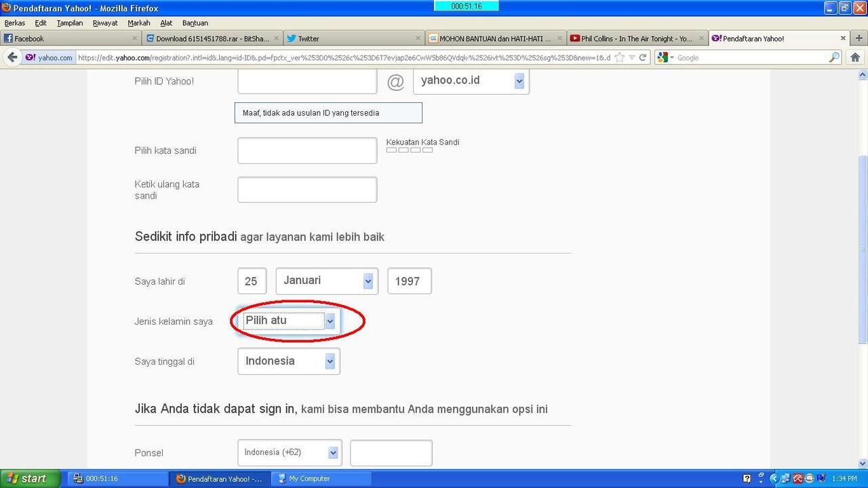Open the Edit menu
This screenshot has height=488, width=868.
point(41,23)
